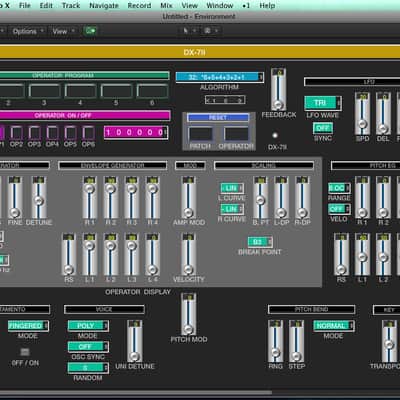
Task: Open the R CURVE LIN dropdown
Action: coord(232,209)
